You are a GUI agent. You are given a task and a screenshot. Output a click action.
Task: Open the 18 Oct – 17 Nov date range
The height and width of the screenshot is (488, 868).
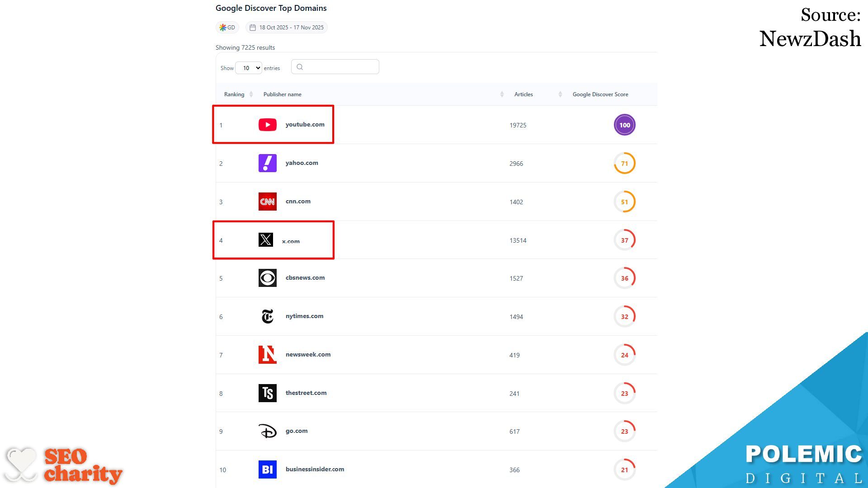point(287,28)
